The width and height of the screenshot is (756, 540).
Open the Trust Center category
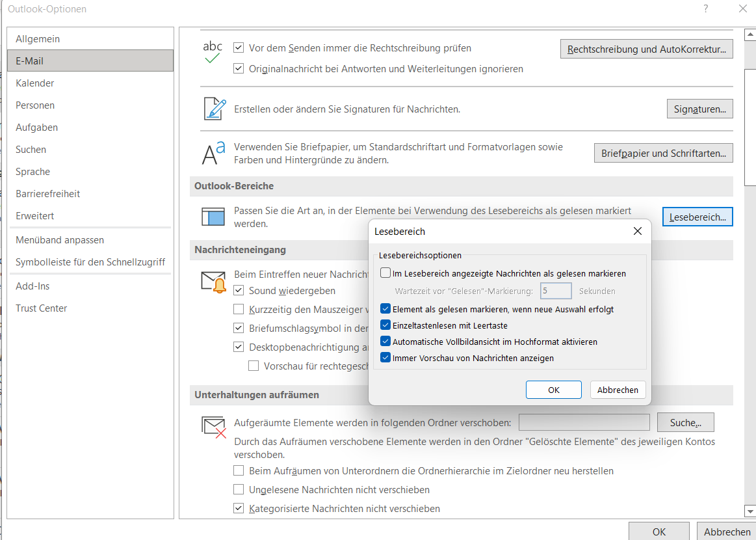click(x=90, y=308)
